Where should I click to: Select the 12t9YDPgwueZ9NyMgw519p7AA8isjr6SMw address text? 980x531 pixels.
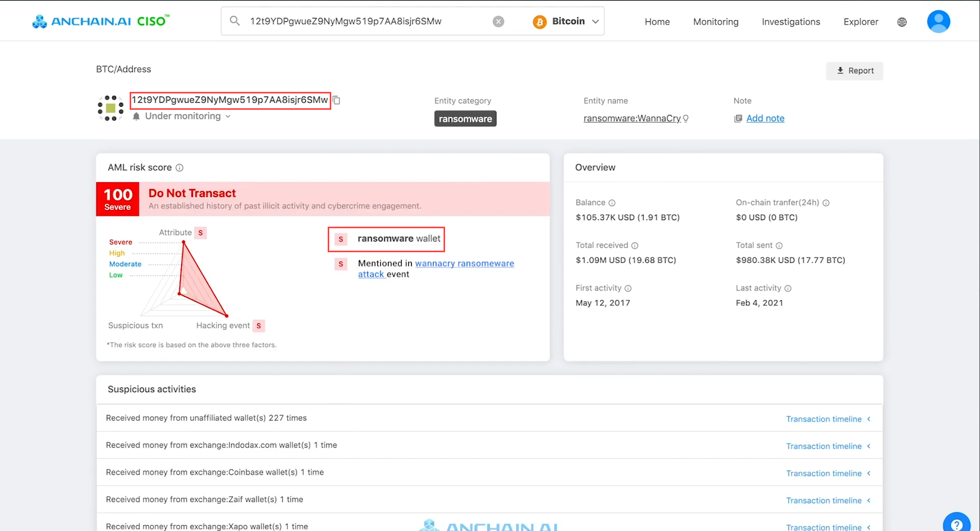pyautogui.click(x=230, y=100)
